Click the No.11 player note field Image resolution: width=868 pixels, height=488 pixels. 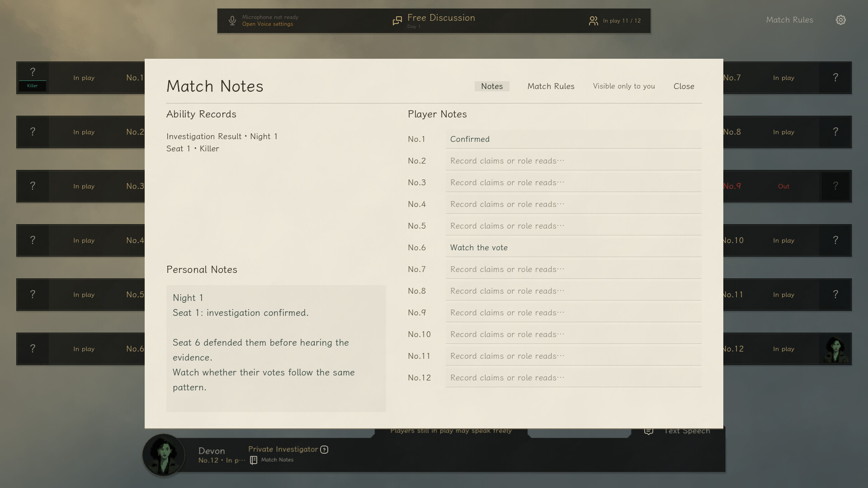573,356
